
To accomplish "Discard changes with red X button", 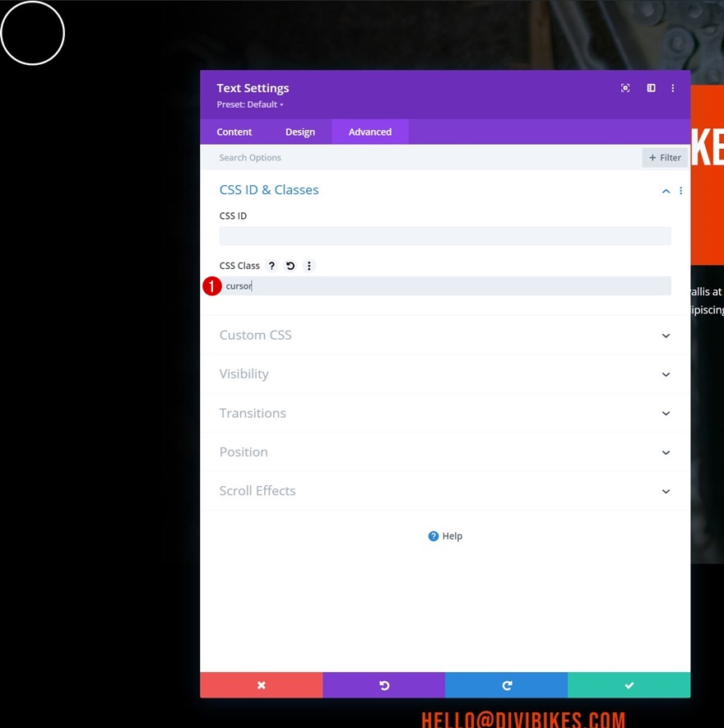I will 262,685.
